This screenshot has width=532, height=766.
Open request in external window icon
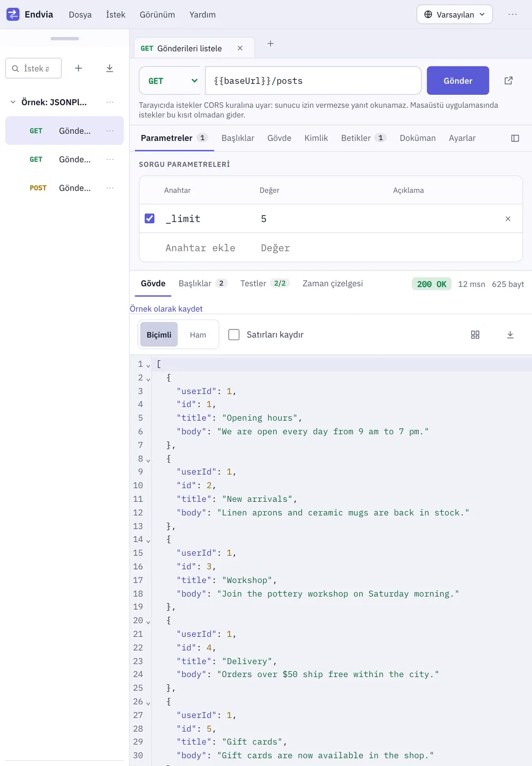[509, 80]
